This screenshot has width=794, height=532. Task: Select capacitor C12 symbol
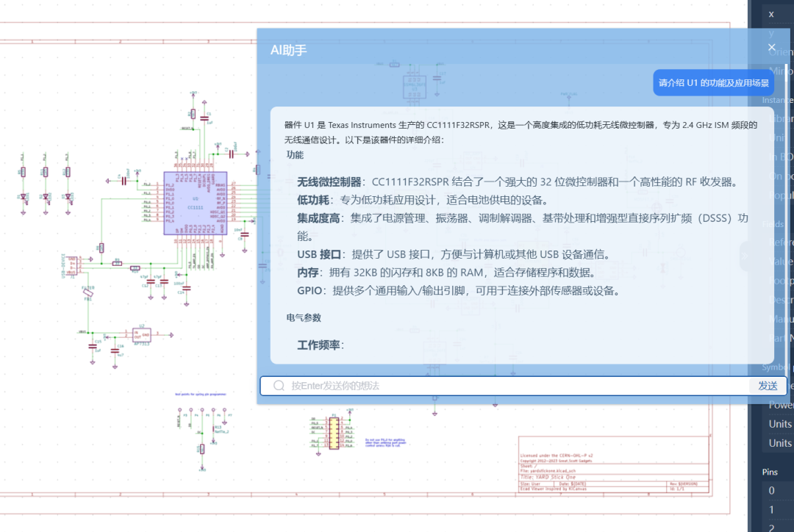point(151,281)
